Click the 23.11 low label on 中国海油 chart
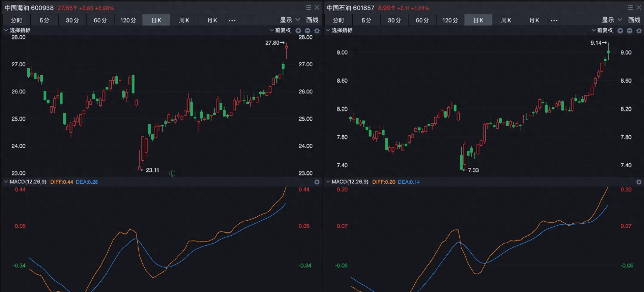 (150, 170)
